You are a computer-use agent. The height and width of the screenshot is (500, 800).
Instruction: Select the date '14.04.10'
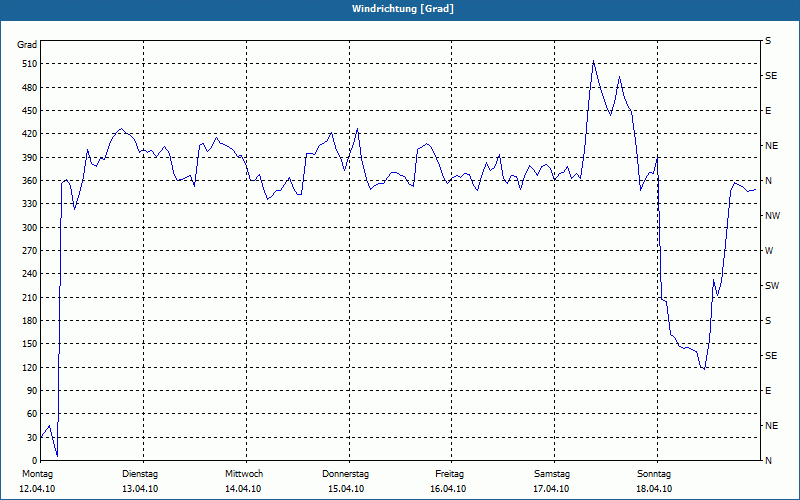(243, 489)
